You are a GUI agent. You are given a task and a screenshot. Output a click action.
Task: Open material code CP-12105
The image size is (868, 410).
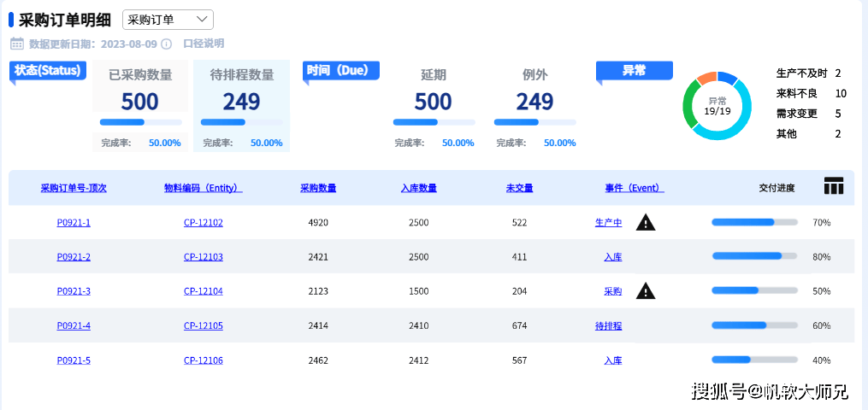point(204,326)
